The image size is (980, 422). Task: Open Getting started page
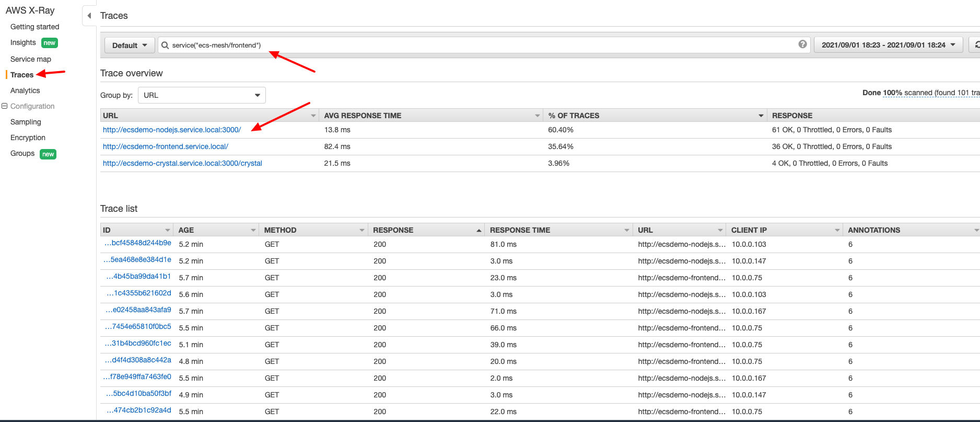point(35,27)
